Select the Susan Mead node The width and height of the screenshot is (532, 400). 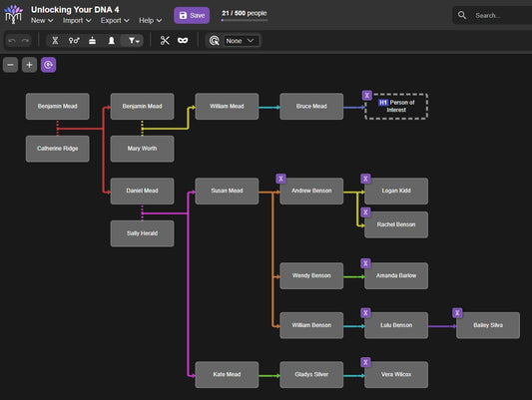[227, 191]
